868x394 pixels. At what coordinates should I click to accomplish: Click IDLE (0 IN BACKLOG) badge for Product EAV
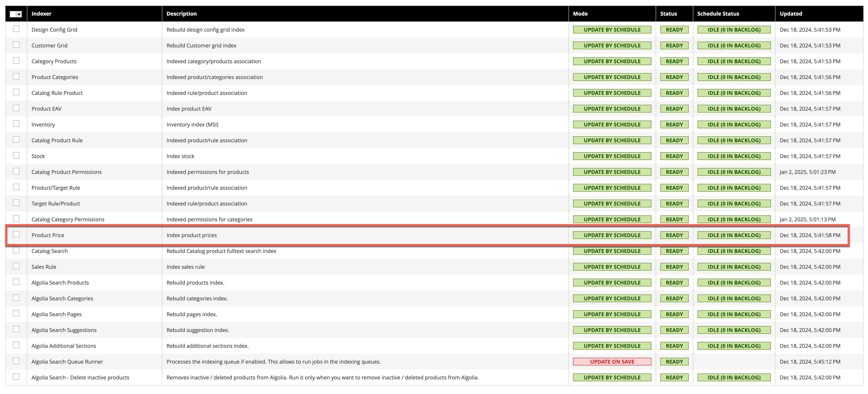(734, 108)
